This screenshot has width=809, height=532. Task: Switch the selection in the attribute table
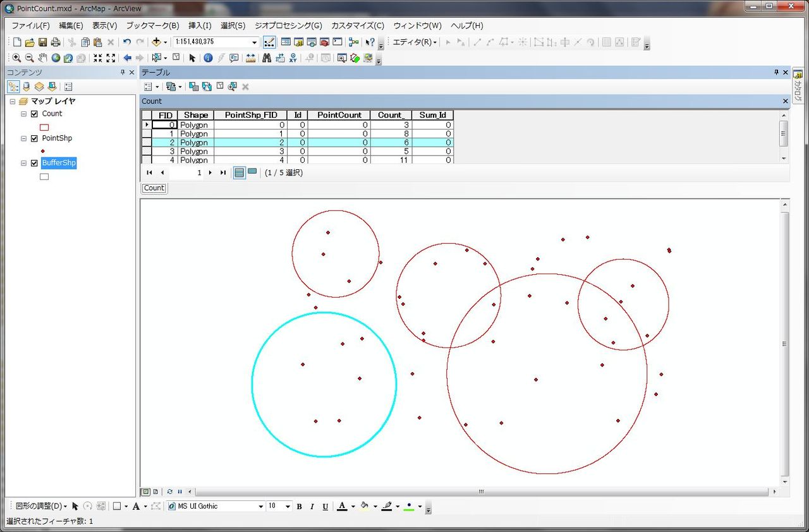tap(207, 87)
